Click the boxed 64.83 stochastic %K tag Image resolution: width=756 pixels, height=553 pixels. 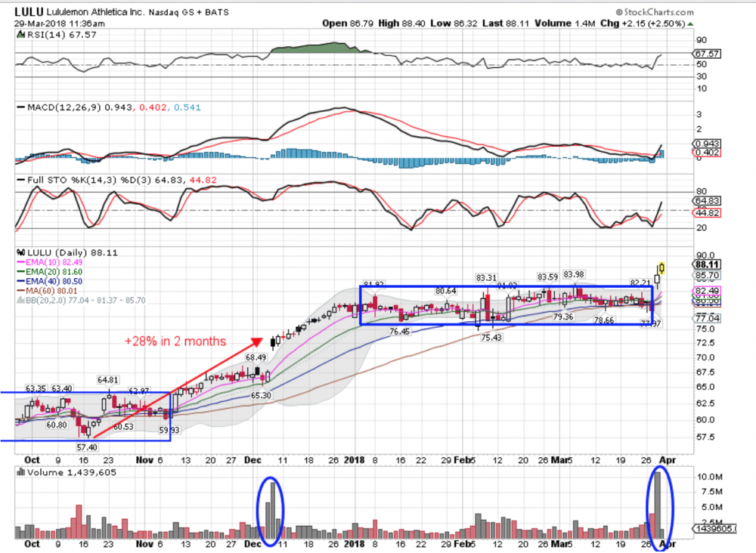pos(707,200)
